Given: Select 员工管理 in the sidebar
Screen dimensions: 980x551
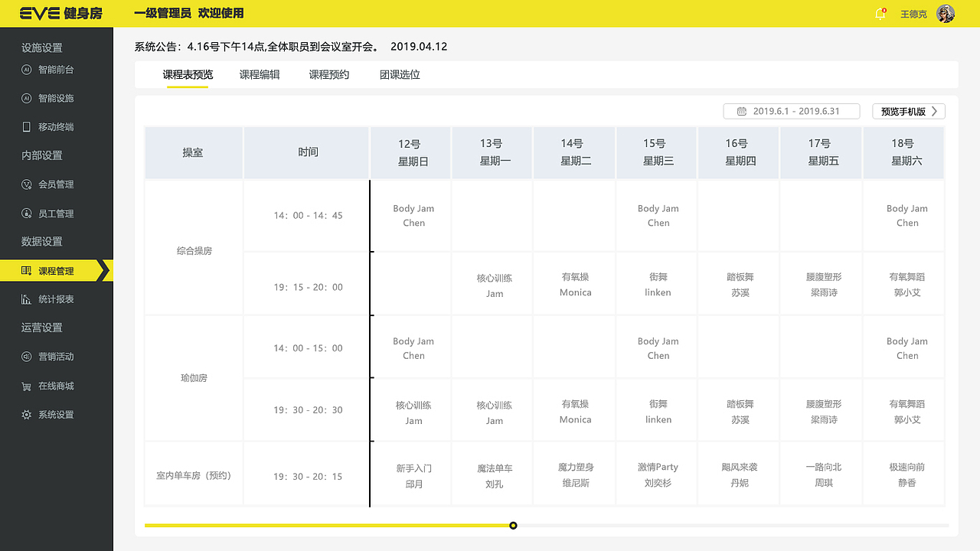Looking at the screenshot, I should (x=56, y=214).
